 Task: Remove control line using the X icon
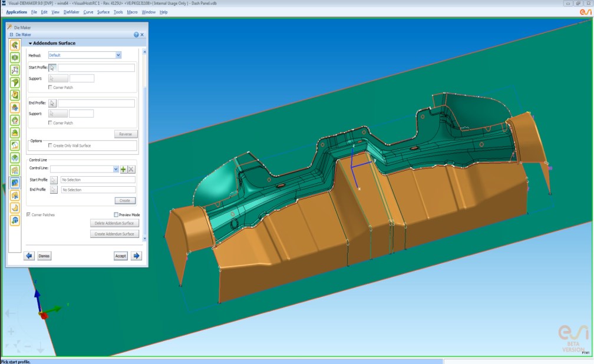tap(131, 169)
